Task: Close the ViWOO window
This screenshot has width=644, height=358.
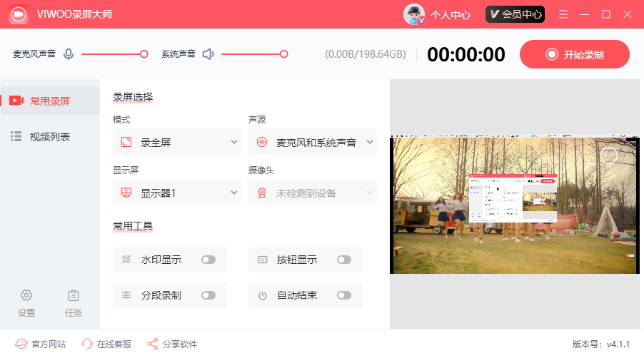Action: 628,14
